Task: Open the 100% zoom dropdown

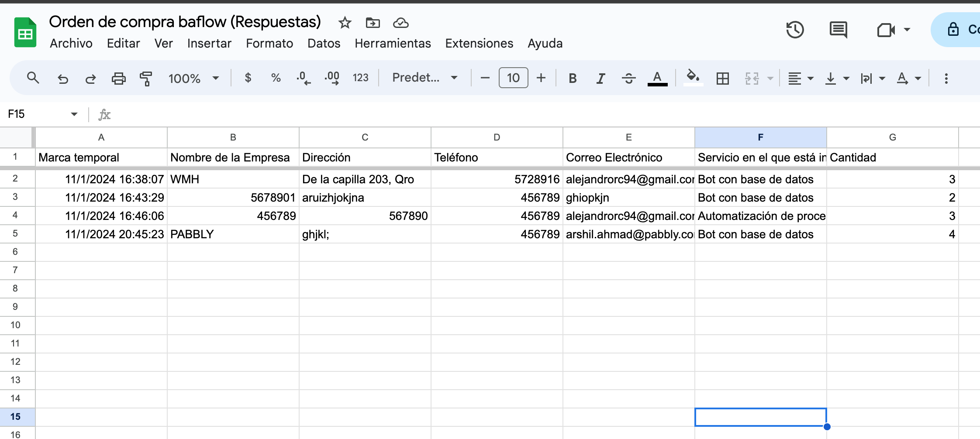Action: pyautogui.click(x=193, y=79)
